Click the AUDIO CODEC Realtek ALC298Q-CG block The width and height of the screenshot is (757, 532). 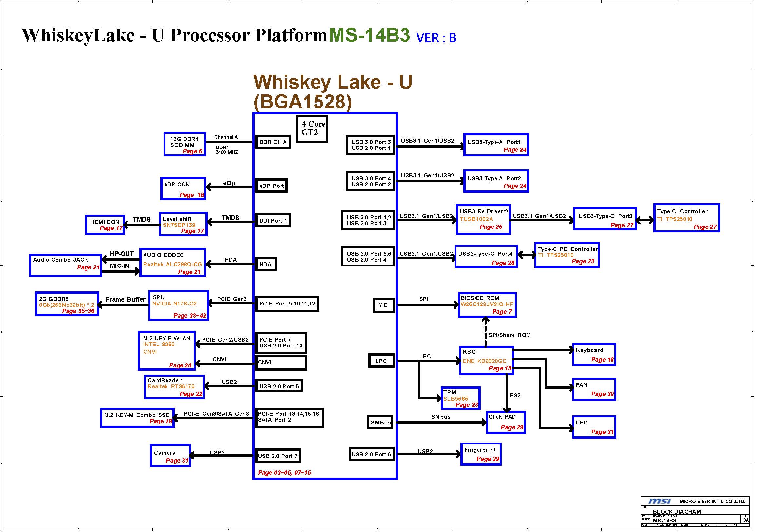(x=173, y=263)
